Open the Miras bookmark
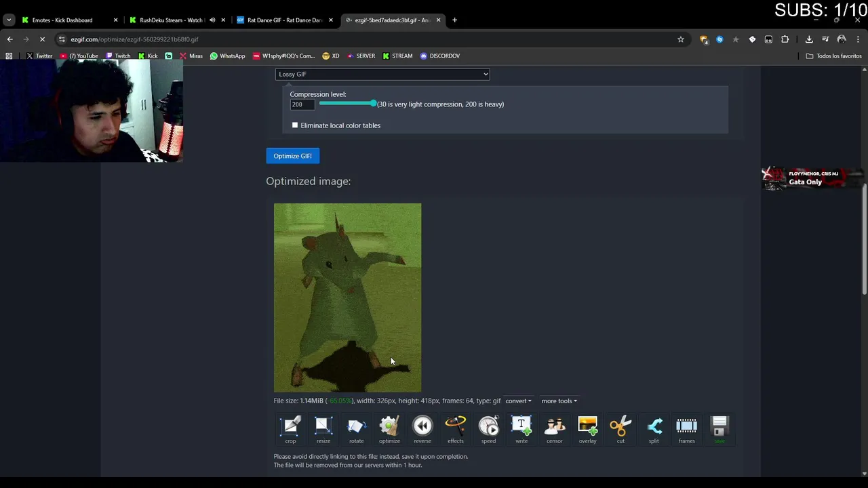The height and width of the screenshot is (488, 868). click(191, 56)
